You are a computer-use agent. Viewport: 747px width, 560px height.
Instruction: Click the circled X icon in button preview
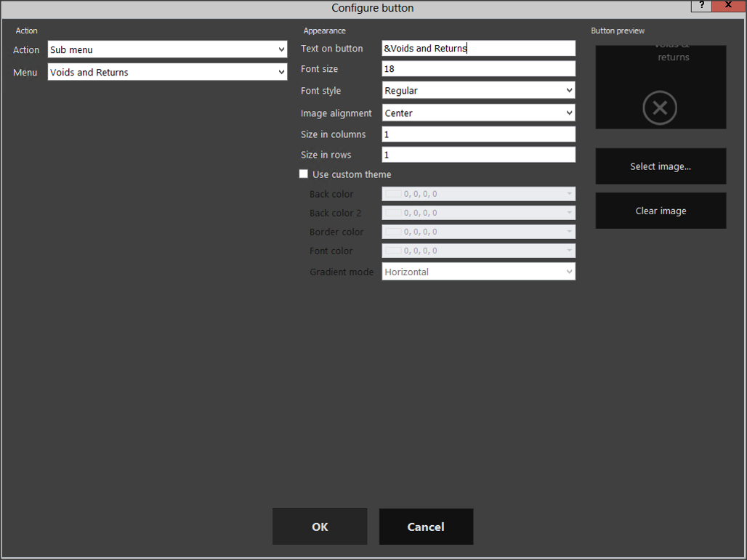tap(660, 109)
